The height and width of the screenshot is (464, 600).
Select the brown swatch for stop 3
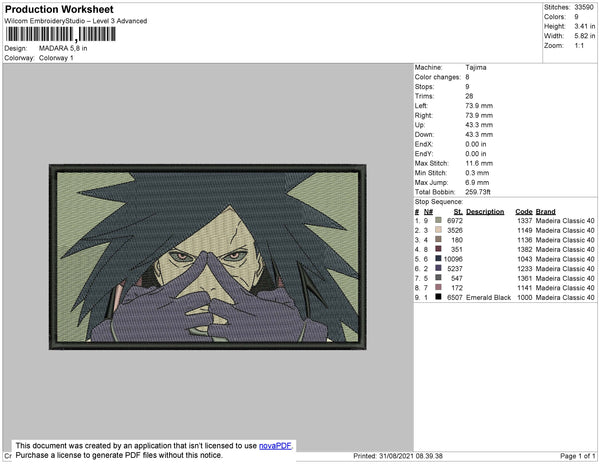tap(439, 239)
